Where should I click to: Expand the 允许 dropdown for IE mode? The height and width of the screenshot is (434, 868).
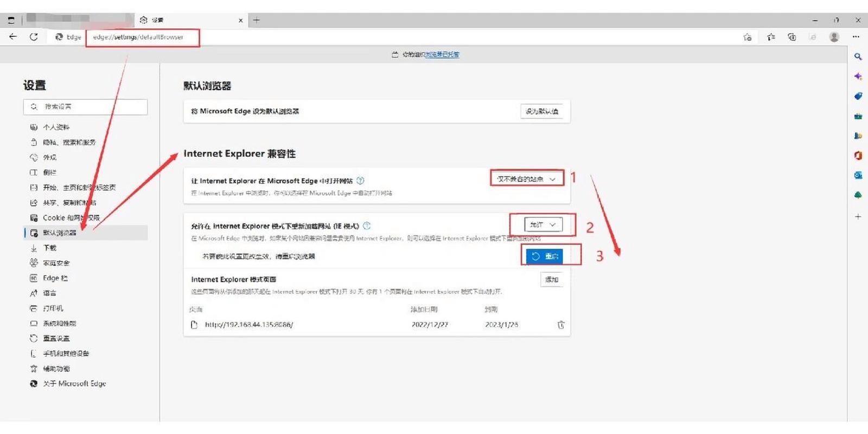click(x=543, y=225)
